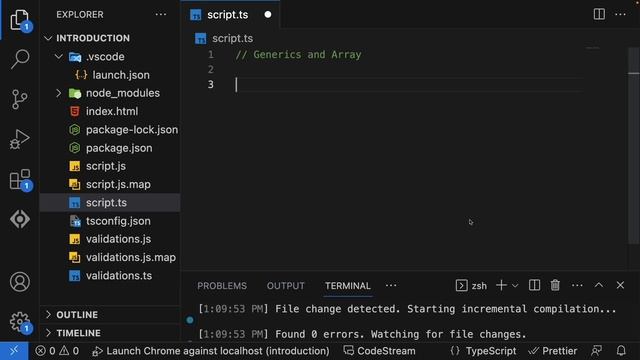Open terminal panel more actions ellipsis
640x360 pixels.
[577, 285]
